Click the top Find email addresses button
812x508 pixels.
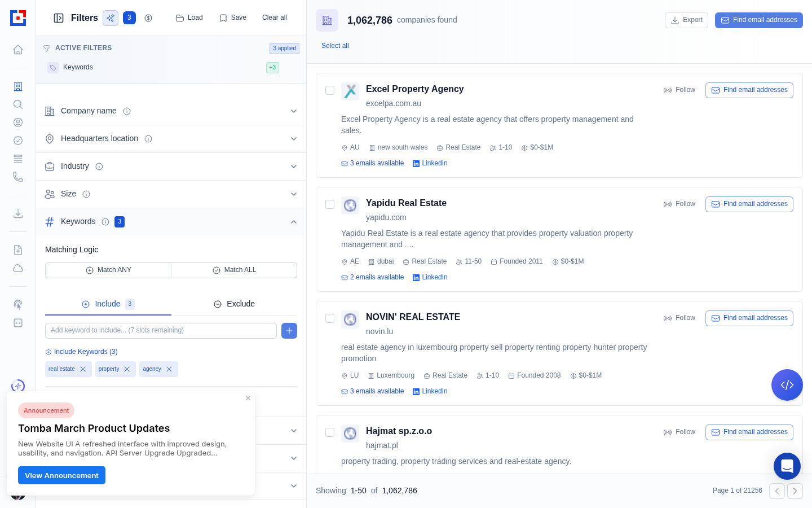(759, 20)
